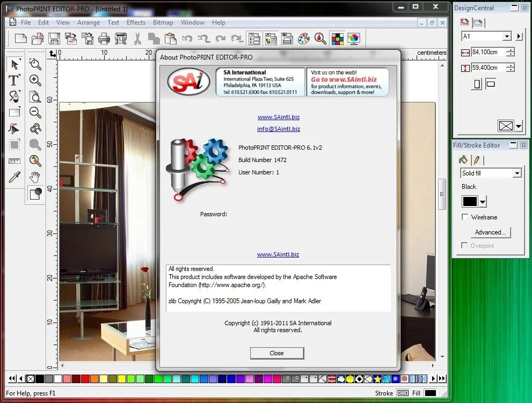Image resolution: width=532 pixels, height=403 pixels.
Task: Pick the yellow swatch in color bar
Action: point(122,378)
